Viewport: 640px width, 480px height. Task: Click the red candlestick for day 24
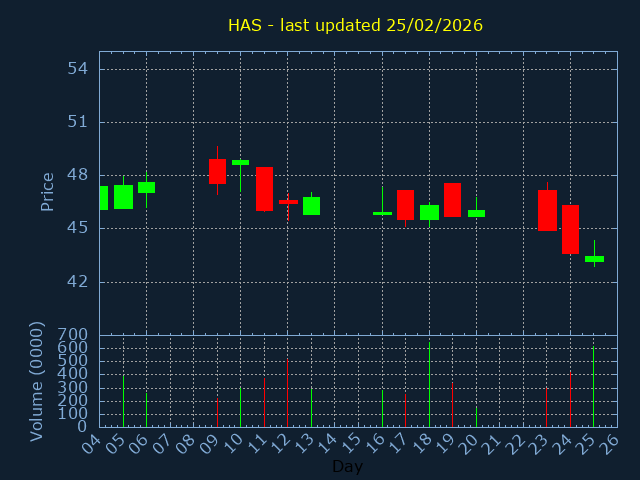[570, 229]
